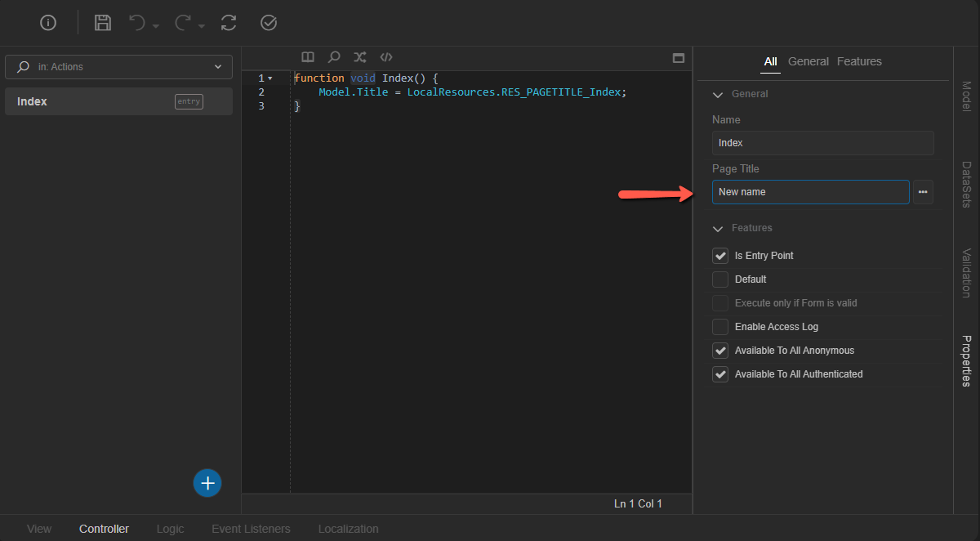Click the Page Title input field
The width and height of the screenshot is (980, 541).
click(x=810, y=192)
